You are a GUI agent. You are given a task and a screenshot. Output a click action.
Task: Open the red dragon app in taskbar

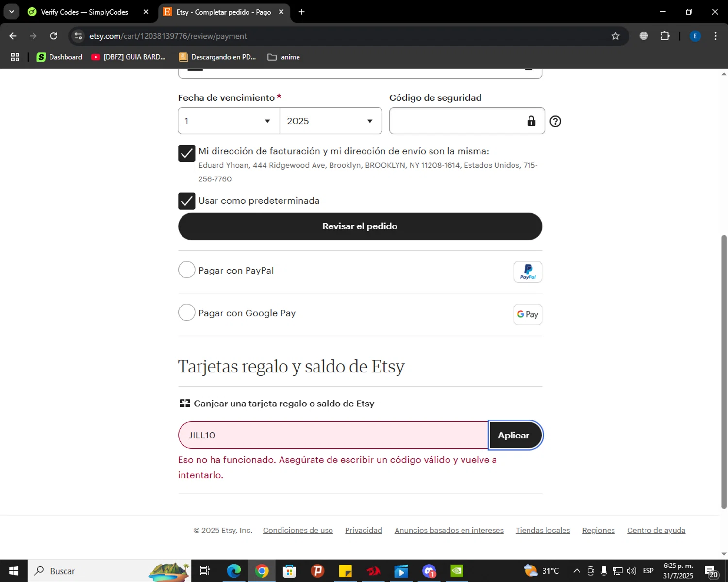[x=373, y=571]
